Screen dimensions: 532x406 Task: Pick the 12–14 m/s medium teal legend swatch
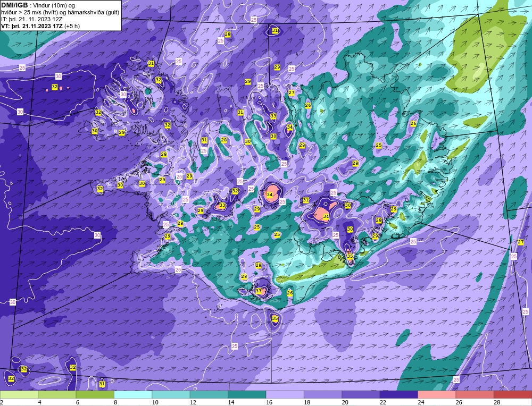pos(209,395)
